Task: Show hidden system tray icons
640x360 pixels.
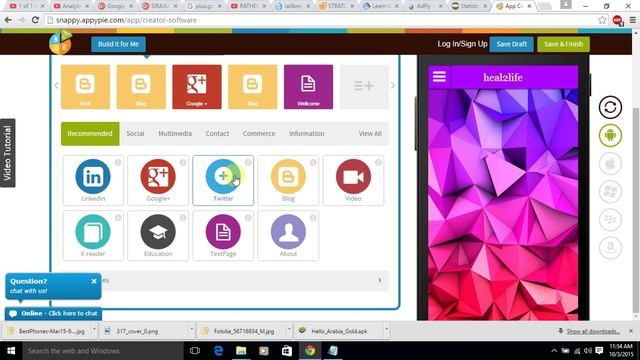Action: point(554,351)
